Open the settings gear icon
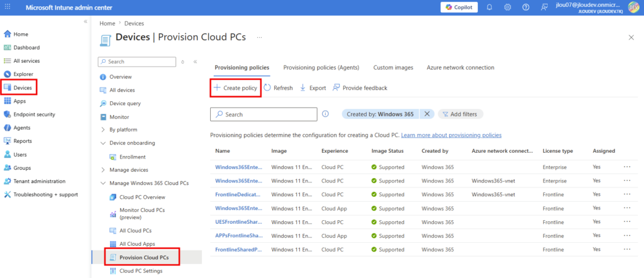Screen dimensions: 644x278 coord(508,8)
